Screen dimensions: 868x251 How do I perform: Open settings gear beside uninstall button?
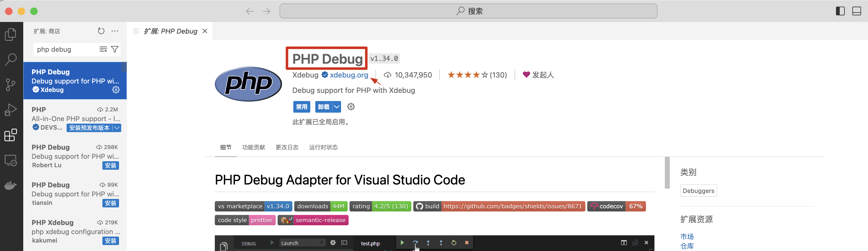click(351, 107)
